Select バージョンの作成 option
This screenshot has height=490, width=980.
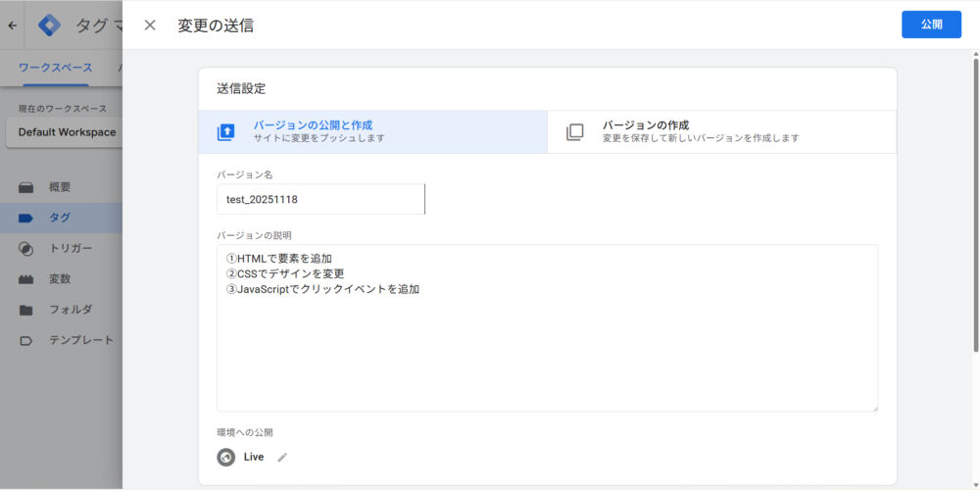pyautogui.click(x=721, y=132)
